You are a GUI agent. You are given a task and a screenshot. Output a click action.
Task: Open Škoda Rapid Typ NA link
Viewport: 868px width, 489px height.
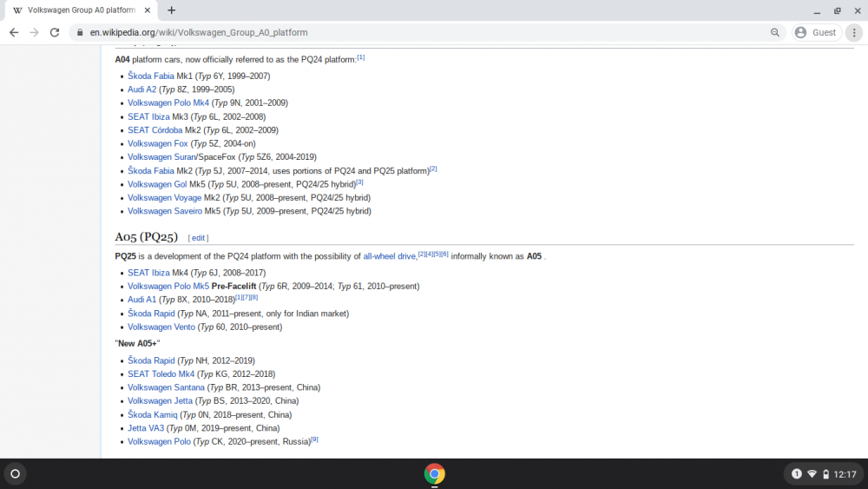[151, 314]
